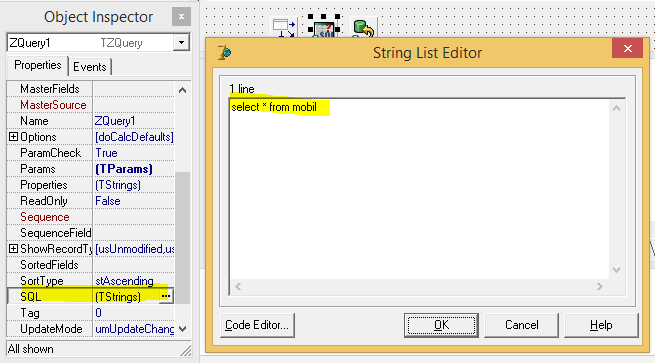Click the 'All shown' status text
This screenshot has width=655, height=363.
(31, 349)
